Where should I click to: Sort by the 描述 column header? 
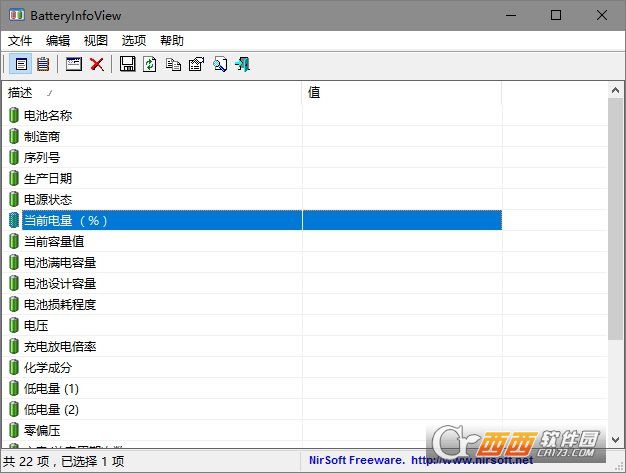(152, 93)
